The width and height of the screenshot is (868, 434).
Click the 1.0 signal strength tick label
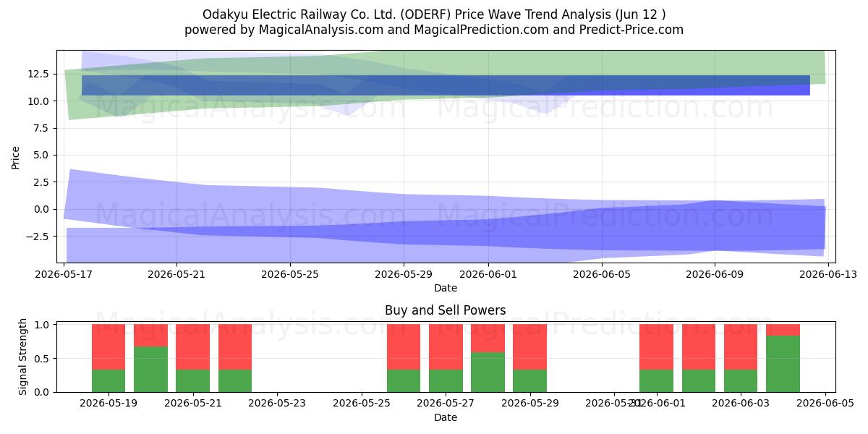[41, 325]
